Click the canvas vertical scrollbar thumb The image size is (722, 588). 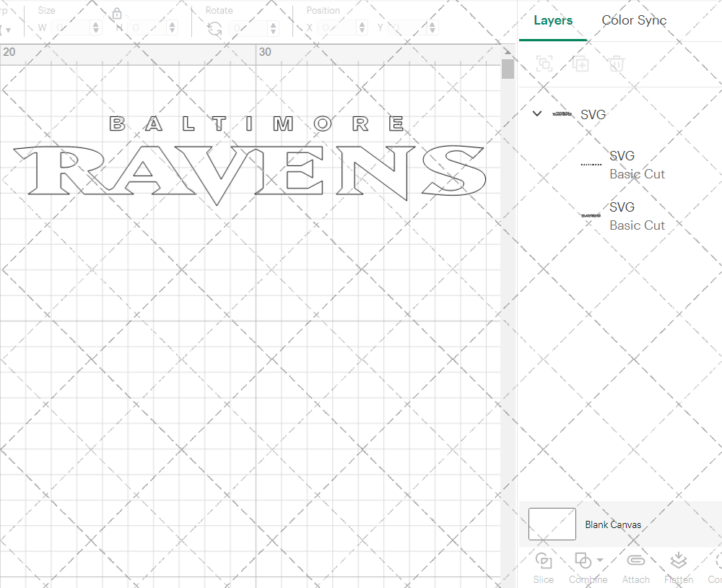[508, 69]
